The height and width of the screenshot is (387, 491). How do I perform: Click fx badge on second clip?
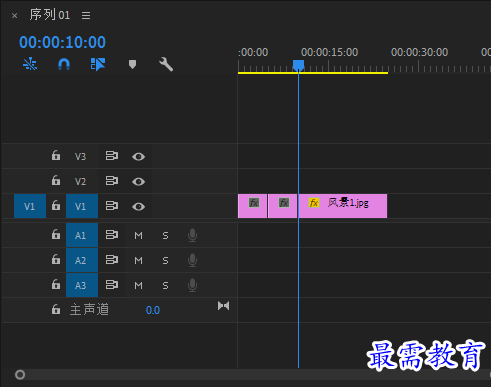pos(284,203)
